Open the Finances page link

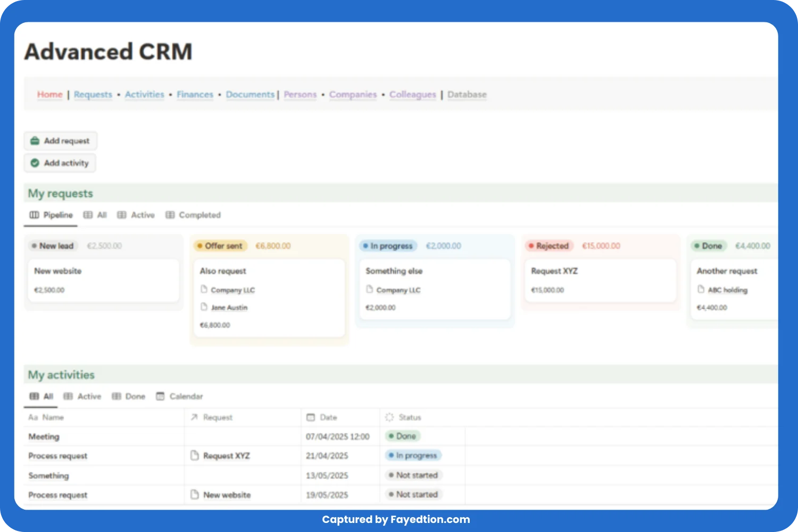[x=195, y=95]
